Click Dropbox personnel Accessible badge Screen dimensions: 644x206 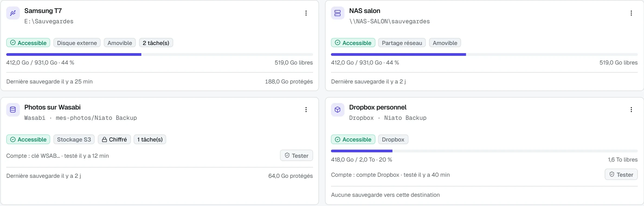click(353, 139)
